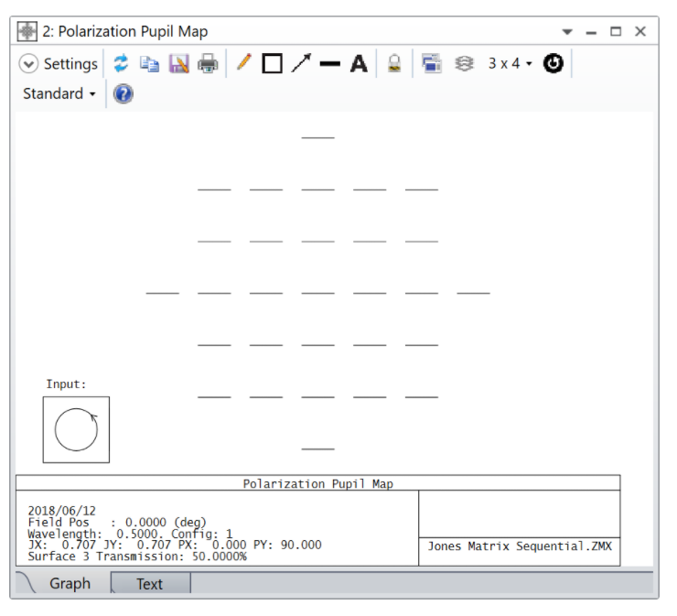This screenshot has width=677, height=616.
Task: Open the blue Help question icon
Action: point(124,93)
